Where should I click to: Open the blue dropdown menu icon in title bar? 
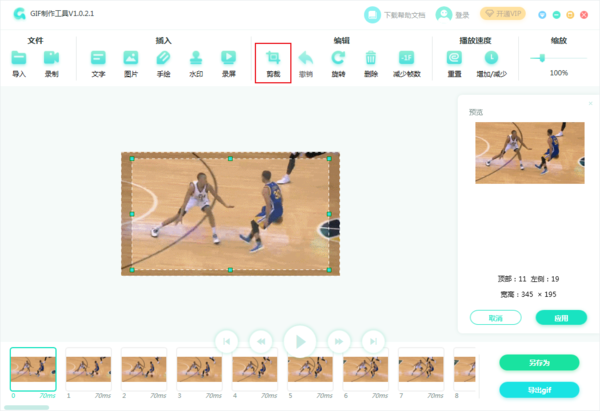[x=542, y=15]
